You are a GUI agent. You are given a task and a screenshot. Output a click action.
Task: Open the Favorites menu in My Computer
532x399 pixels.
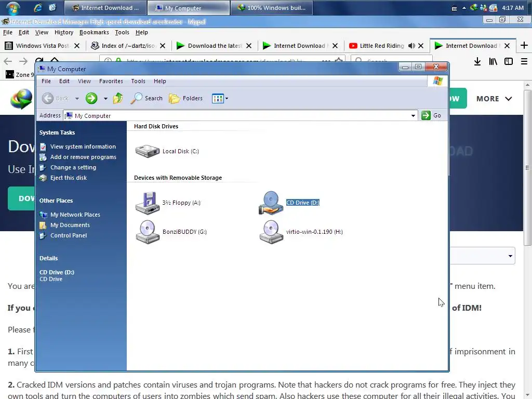111,81
